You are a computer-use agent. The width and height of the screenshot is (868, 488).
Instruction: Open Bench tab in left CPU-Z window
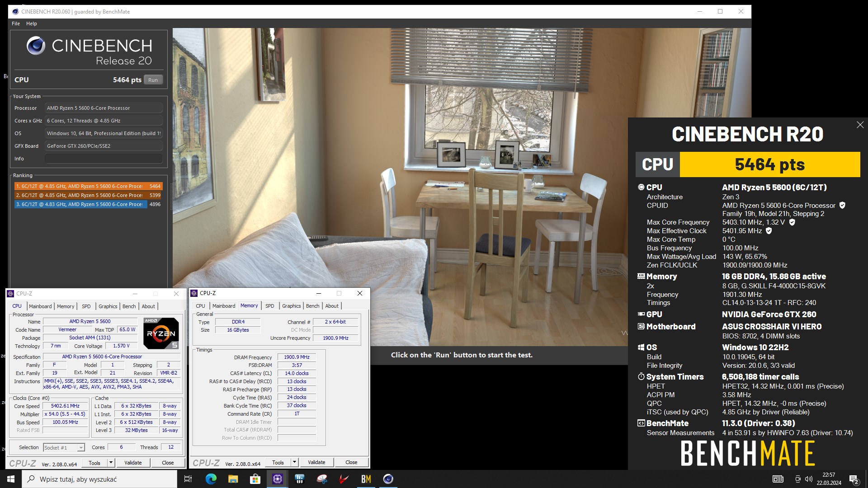pyautogui.click(x=129, y=306)
